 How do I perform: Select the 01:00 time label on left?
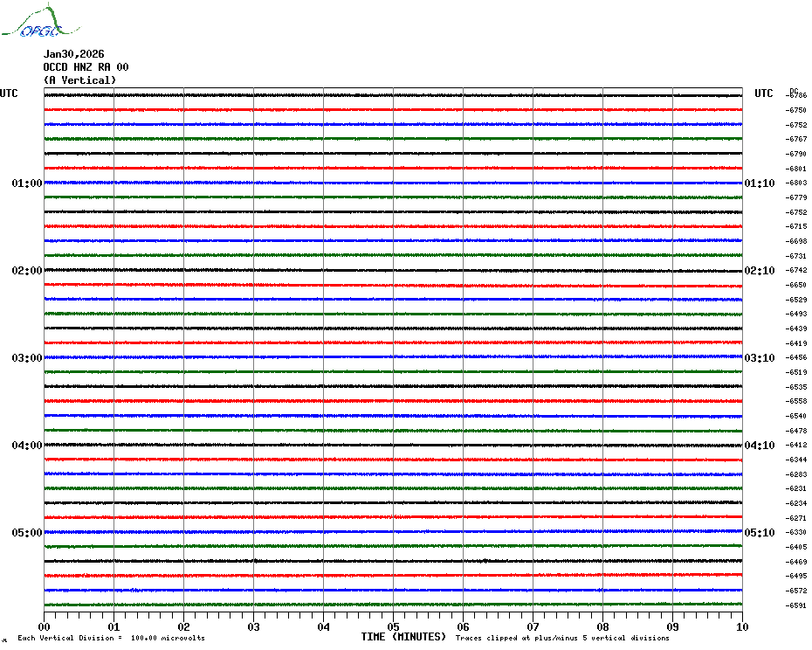coord(27,183)
